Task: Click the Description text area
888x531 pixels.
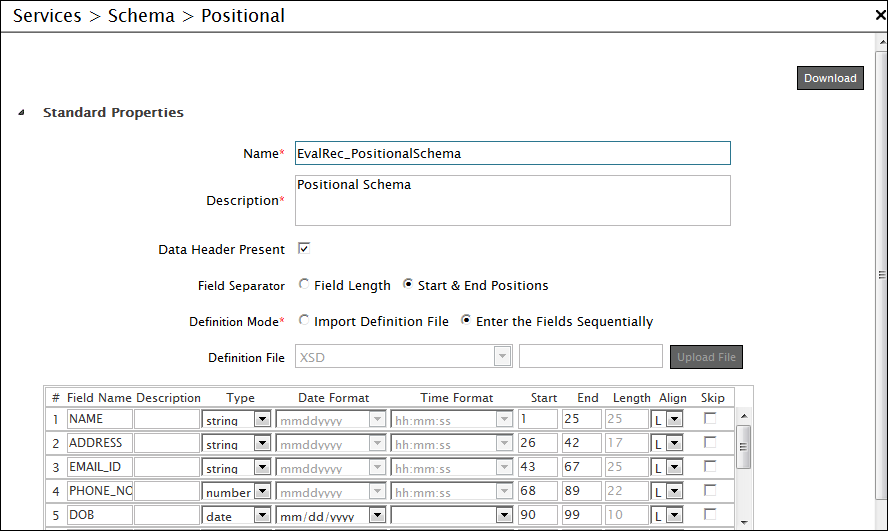Action: [512, 200]
